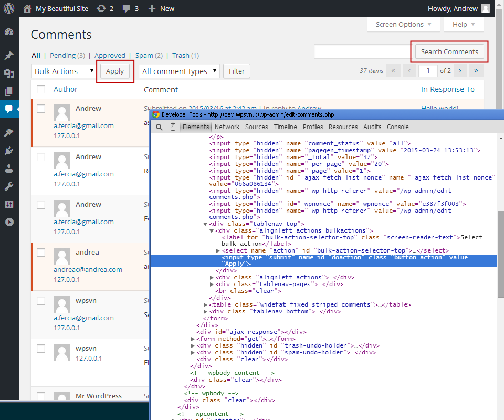Open the Users sidebar icon

(x=9, y=169)
